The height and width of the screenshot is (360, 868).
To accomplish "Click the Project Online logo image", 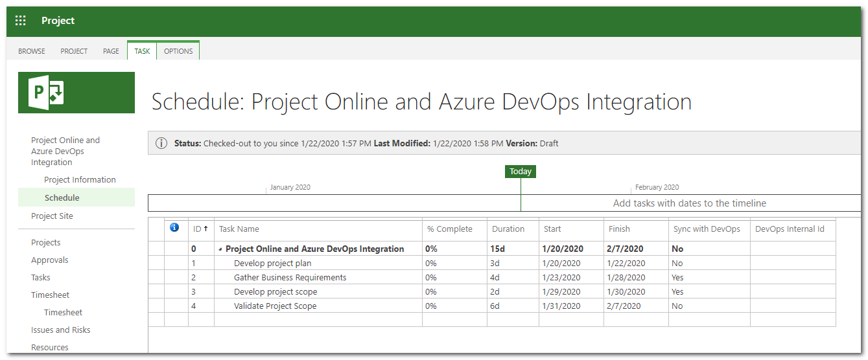I will (x=76, y=93).
